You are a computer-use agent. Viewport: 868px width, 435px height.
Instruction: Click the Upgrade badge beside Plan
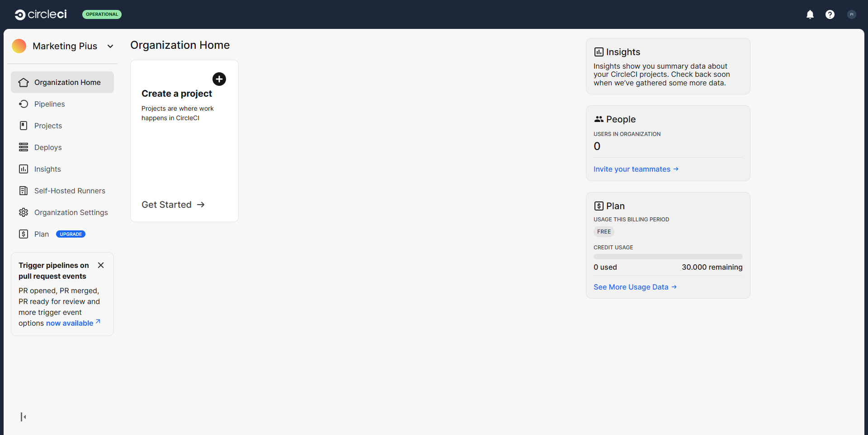coord(71,234)
